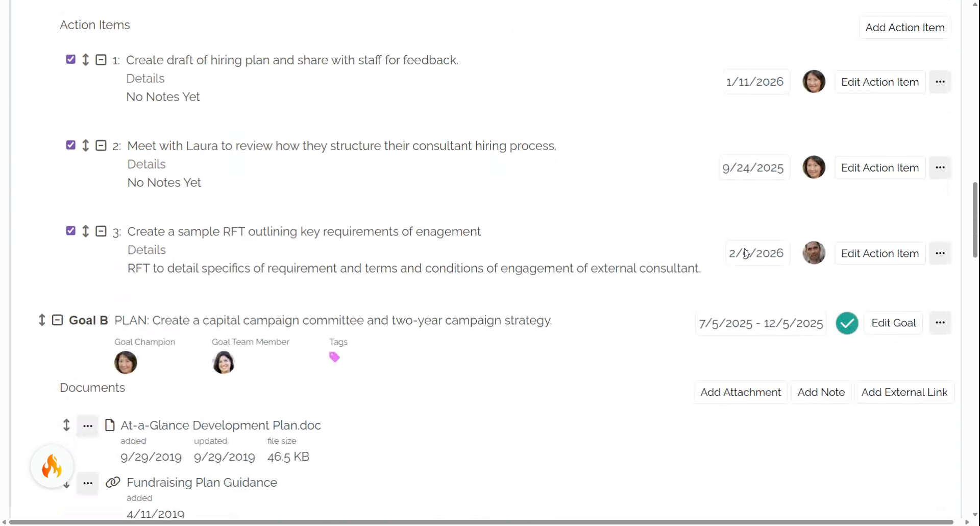
Task: Click the Add External Link button
Action: [904, 392]
